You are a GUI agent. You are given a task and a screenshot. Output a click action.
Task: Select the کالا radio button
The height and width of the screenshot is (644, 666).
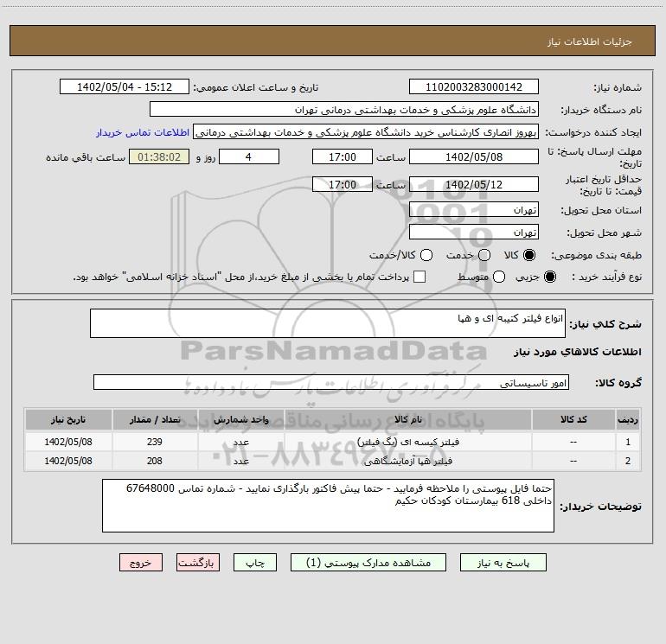pyautogui.click(x=529, y=255)
